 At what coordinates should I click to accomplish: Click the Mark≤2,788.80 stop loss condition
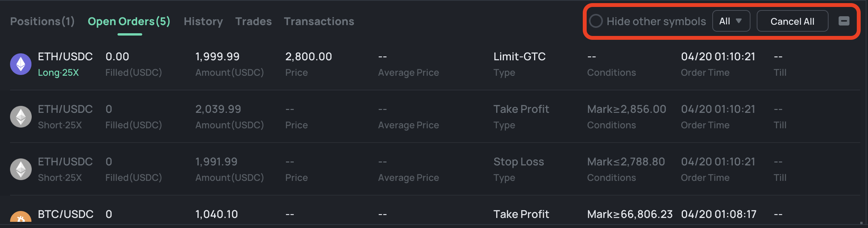pyautogui.click(x=626, y=162)
